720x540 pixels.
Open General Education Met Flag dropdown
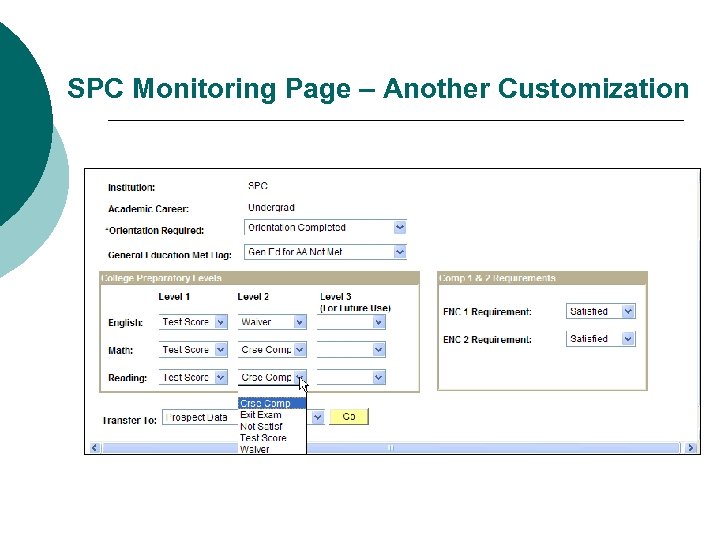pos(325,252)
